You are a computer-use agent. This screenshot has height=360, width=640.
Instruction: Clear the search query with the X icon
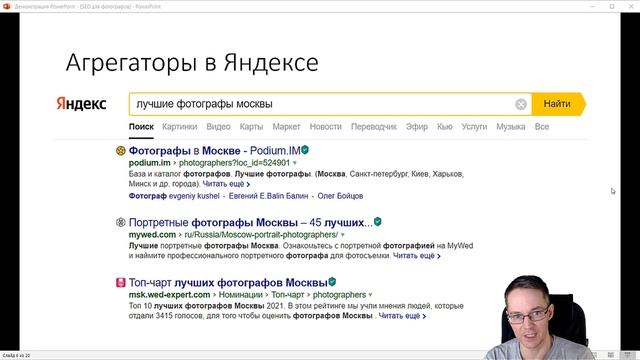(x=520, y=104)
